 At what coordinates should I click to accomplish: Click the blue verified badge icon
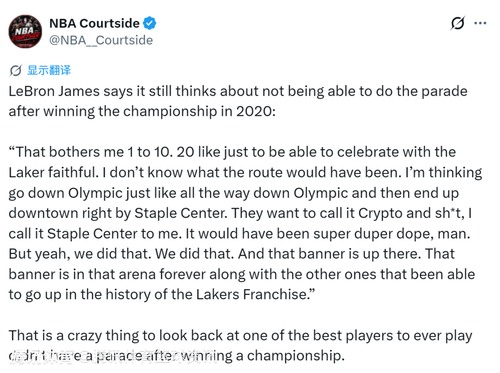point(150,23)
